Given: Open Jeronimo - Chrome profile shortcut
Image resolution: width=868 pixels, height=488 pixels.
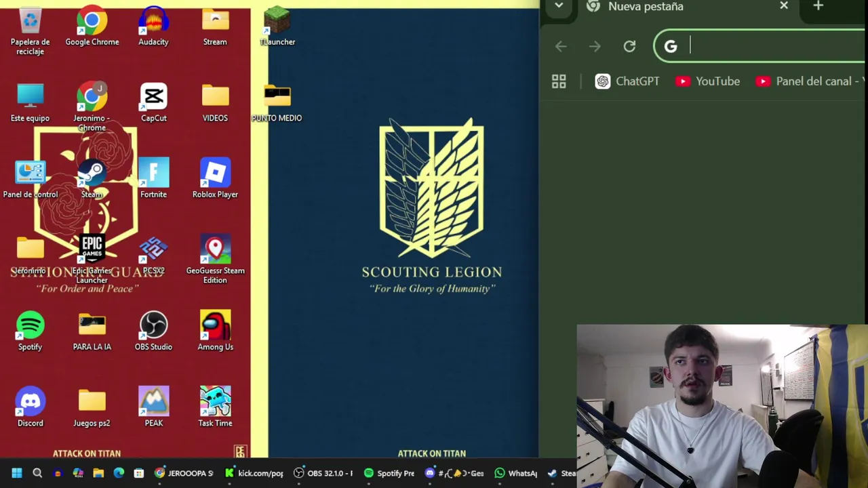Looking at the screenshot, I should point(92,107).
